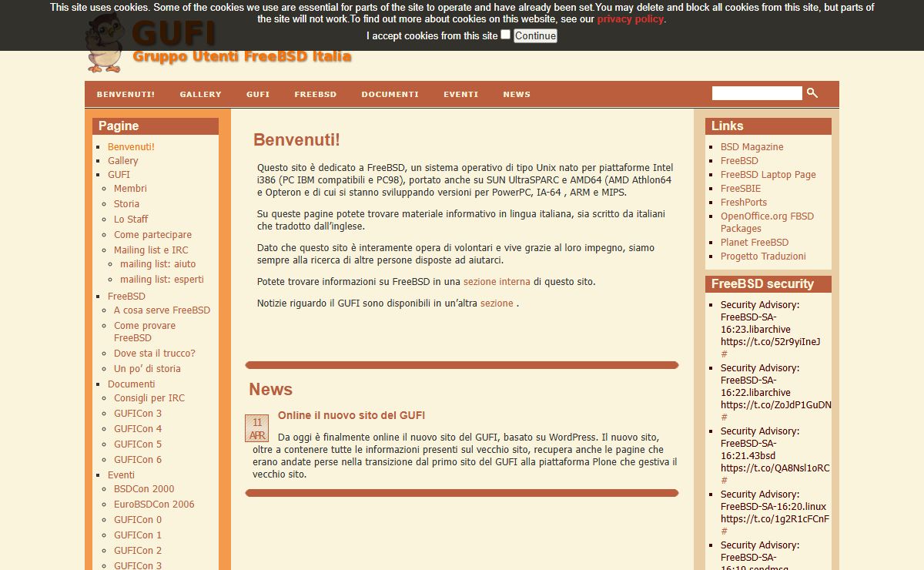Open Dove sta il trucco? page

click(155, 354)
